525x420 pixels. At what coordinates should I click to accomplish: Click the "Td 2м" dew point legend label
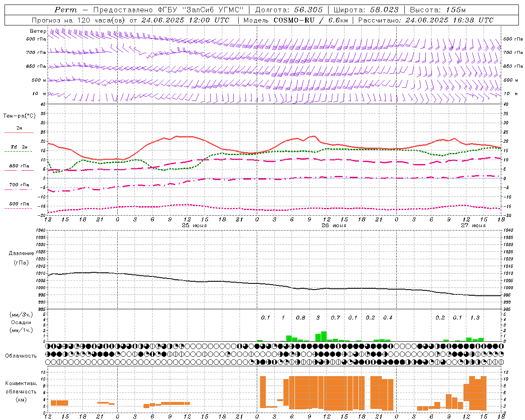19,147
